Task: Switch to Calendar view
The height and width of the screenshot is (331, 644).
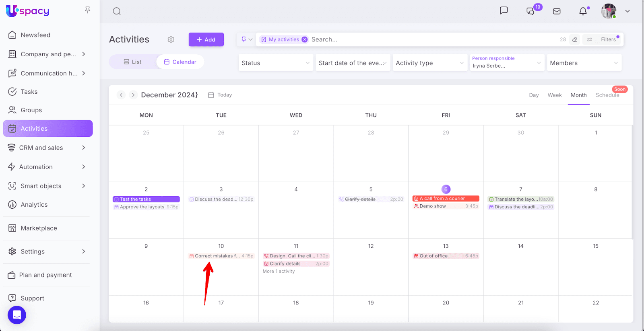Action: coord(180,62)
